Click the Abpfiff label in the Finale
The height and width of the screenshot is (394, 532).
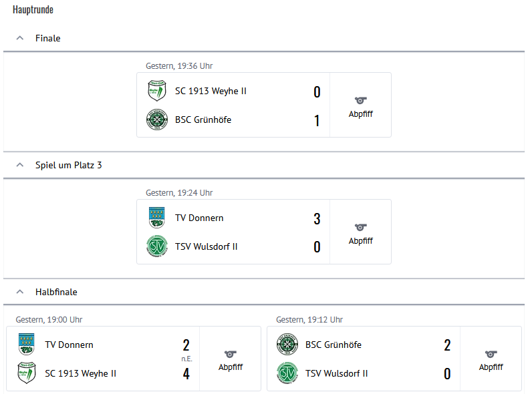click(361, 114)
